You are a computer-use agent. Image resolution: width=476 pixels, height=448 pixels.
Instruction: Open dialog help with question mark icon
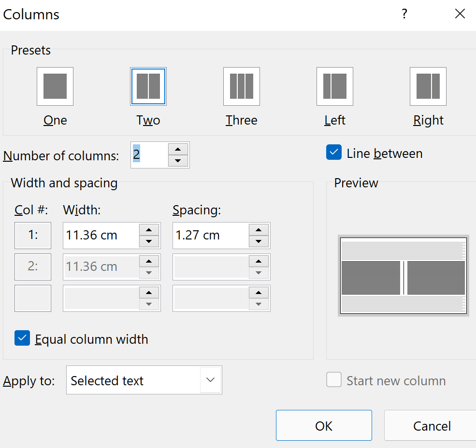404,14
